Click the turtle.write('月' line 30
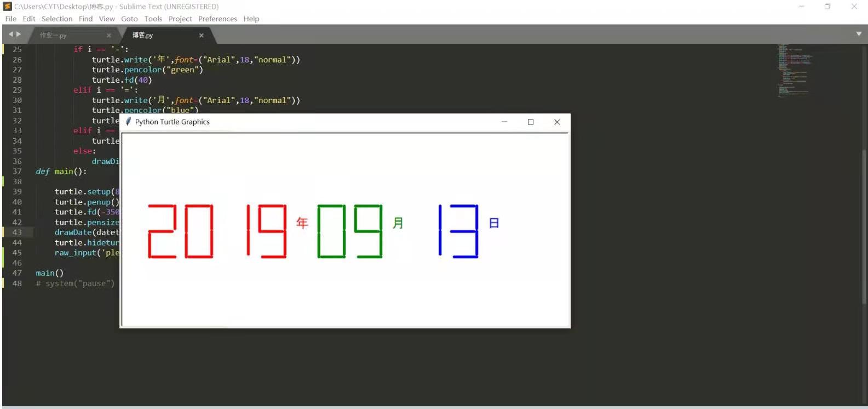 point(196,100)
